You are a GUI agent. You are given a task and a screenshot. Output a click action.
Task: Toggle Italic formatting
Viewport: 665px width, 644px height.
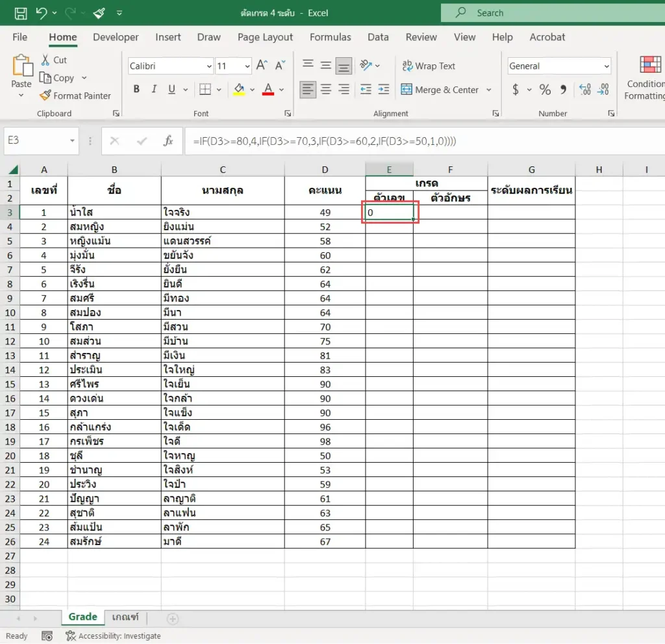[154, 89]
